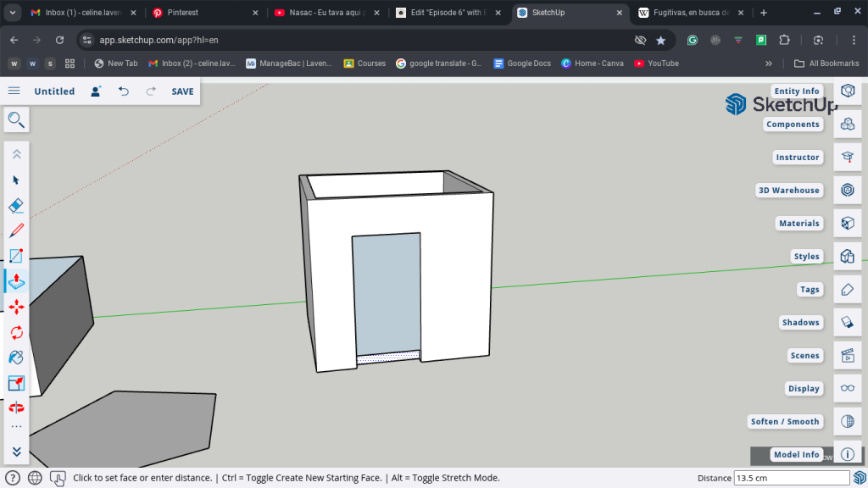
Task: Bookmark this page with the star icon
Action: point(661,40)
